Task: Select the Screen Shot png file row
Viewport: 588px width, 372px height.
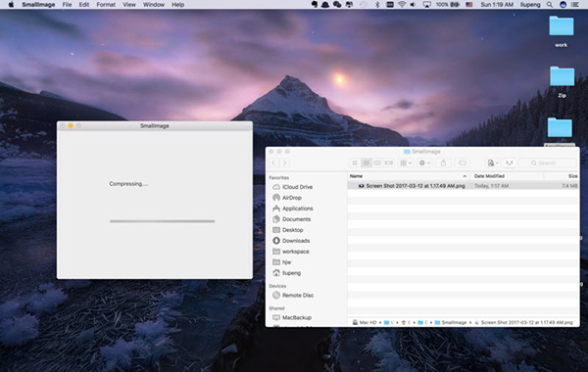Action: (x=464, y=186)
